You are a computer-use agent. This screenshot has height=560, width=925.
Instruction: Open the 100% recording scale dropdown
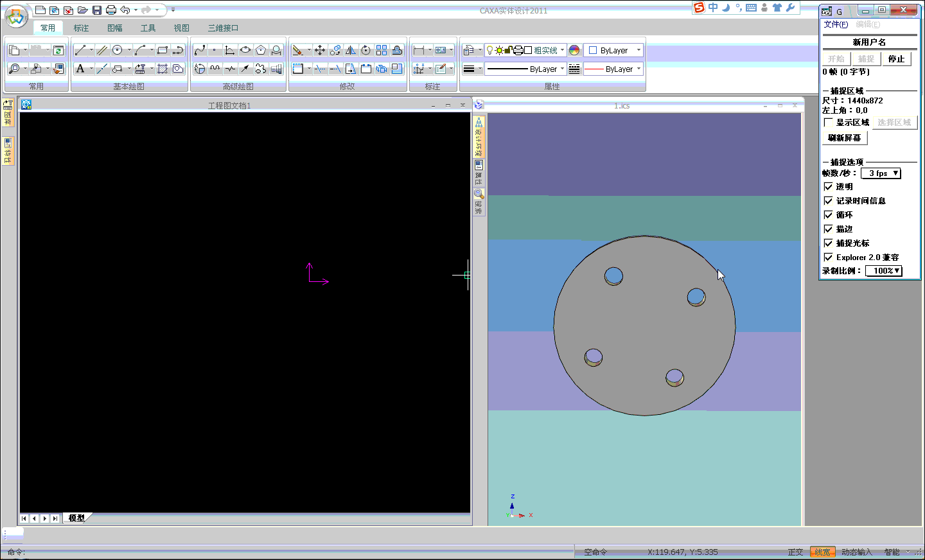coord(884,271)
